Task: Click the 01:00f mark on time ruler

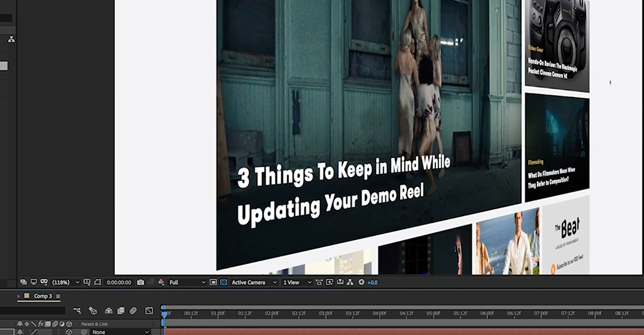Action: point(218,313)
